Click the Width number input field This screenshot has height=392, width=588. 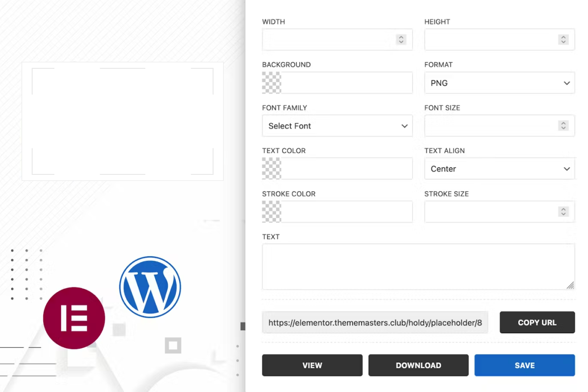(x=337, y=39)
